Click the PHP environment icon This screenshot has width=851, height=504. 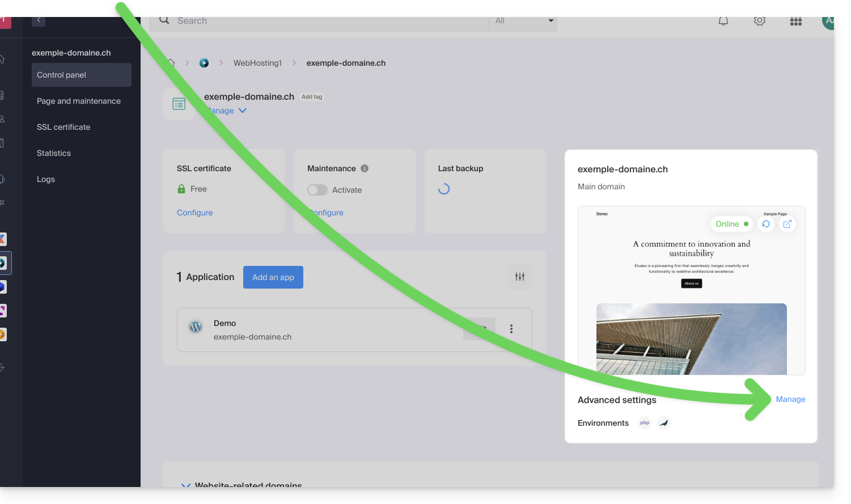[645, 423]
